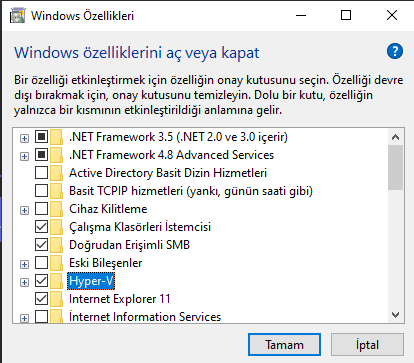Click the Tamam button
Viewport: 414px width, 363px height.
[x=284, y=345]
